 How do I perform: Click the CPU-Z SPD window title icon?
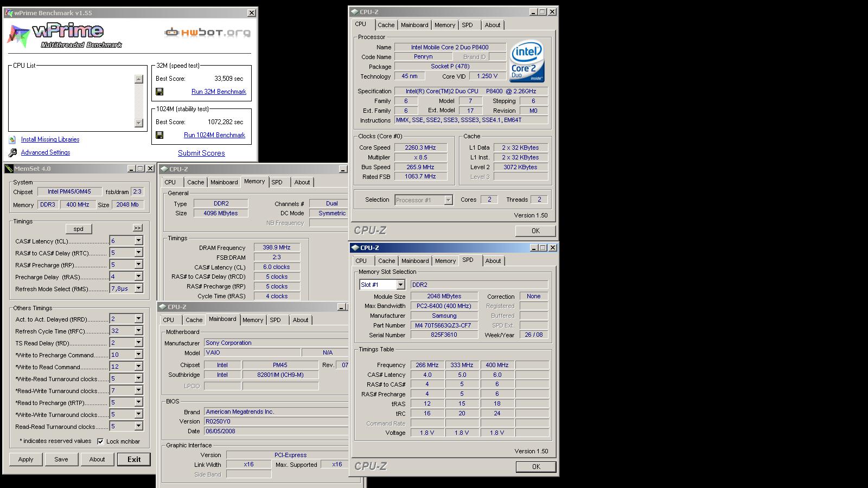(355, 248)
